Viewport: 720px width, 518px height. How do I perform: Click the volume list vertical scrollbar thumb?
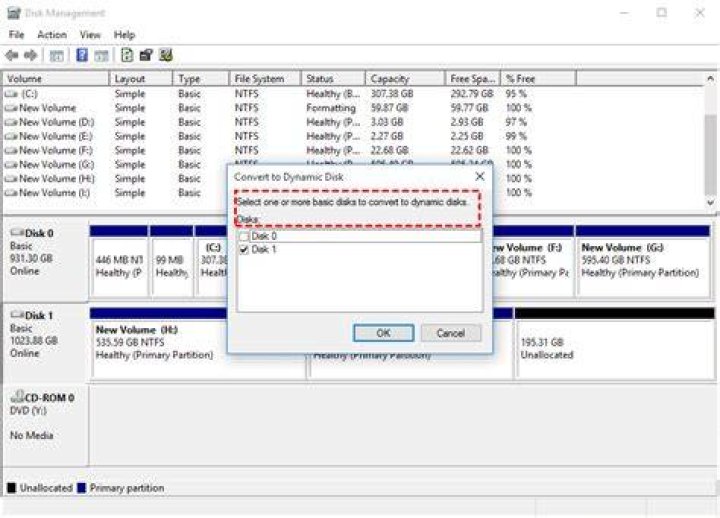coord(710,154)
